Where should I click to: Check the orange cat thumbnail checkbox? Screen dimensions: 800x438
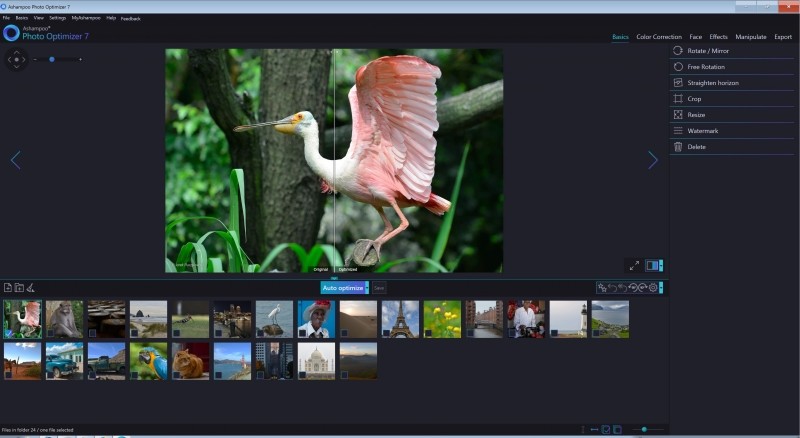[177, 375]
